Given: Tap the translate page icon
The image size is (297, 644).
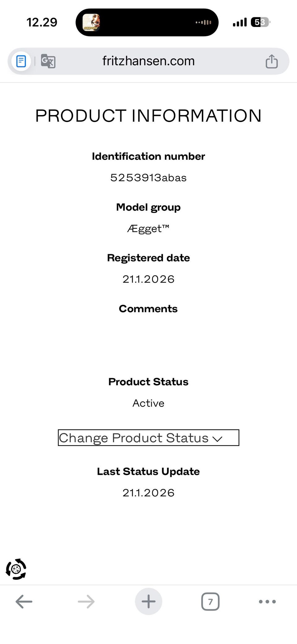Looking at the screenshot, I should (x=48, y=61).
